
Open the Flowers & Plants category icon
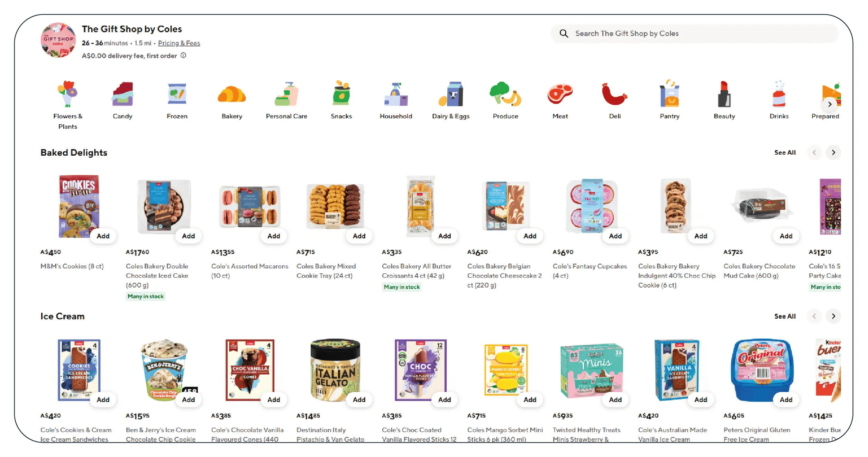pyautogui.click(x=68, y=94)
